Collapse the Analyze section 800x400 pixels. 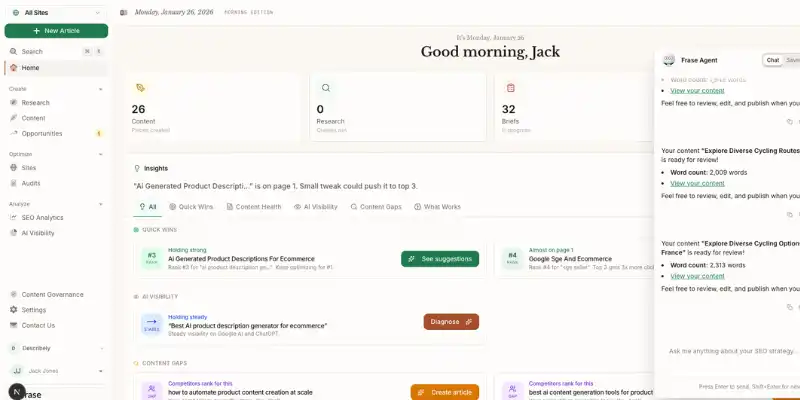(x=101, y=204)
